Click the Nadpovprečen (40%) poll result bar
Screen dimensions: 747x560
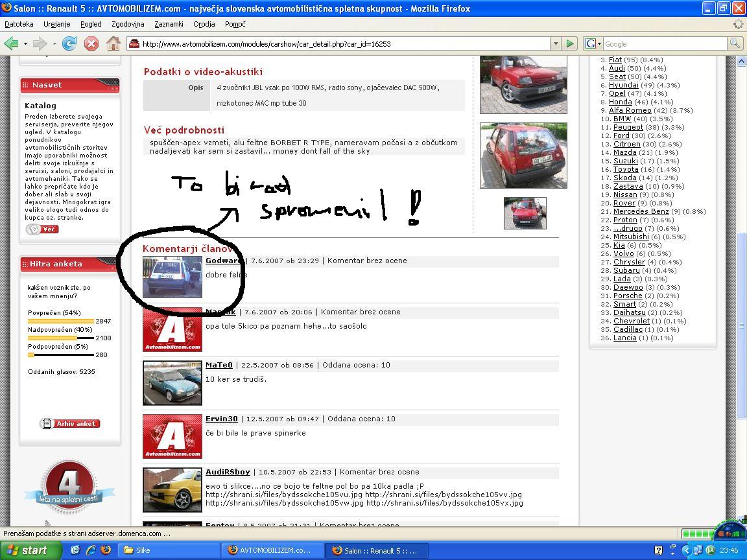tap(61, 338)
